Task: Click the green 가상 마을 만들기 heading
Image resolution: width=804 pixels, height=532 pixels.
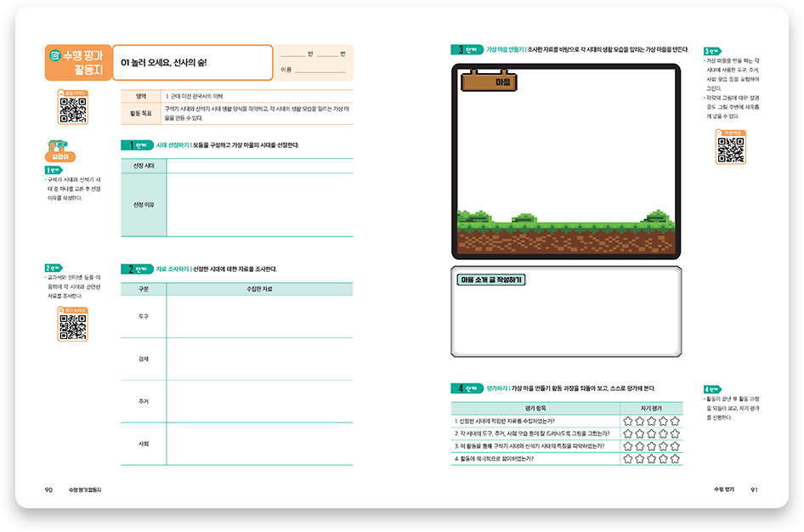Action: [505, 49]
